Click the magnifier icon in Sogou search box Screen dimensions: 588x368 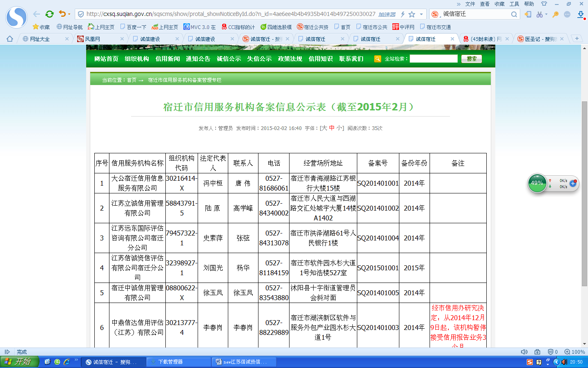(514, 14)
